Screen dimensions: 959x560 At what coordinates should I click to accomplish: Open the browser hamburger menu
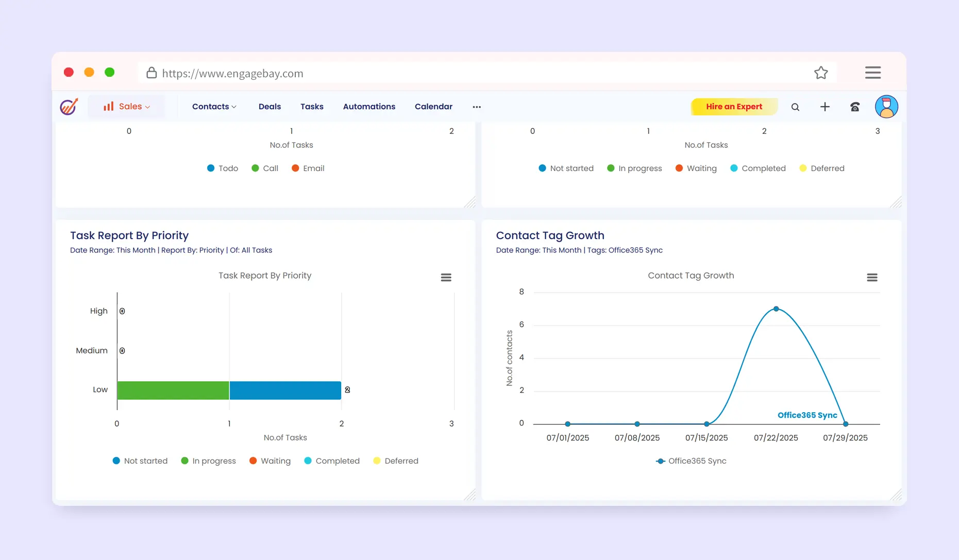(x=872, y=73)
